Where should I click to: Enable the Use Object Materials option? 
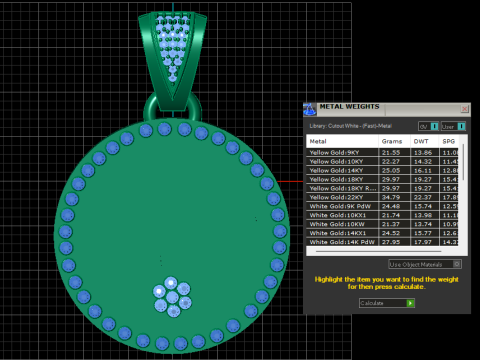coord(425,264)
